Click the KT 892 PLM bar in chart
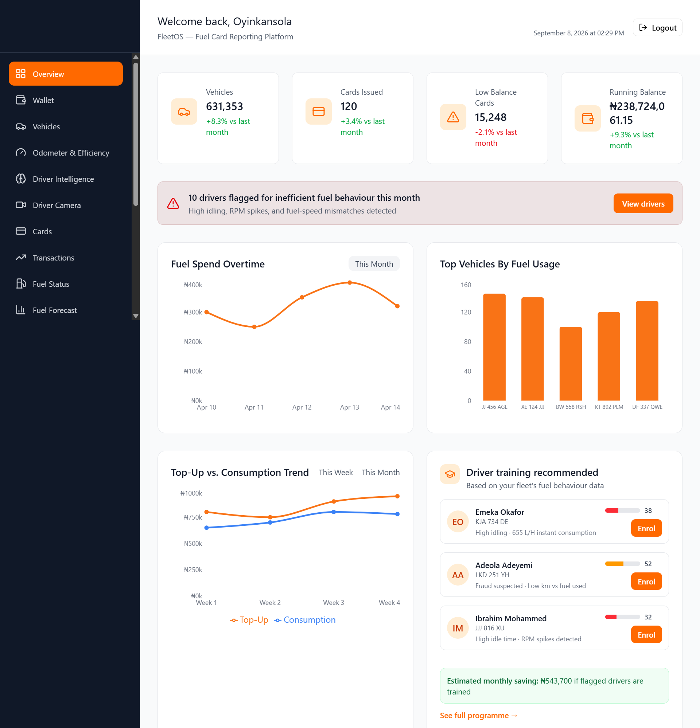Image resolution: width=700 pixels, height=728 pixels. (609, 356)
